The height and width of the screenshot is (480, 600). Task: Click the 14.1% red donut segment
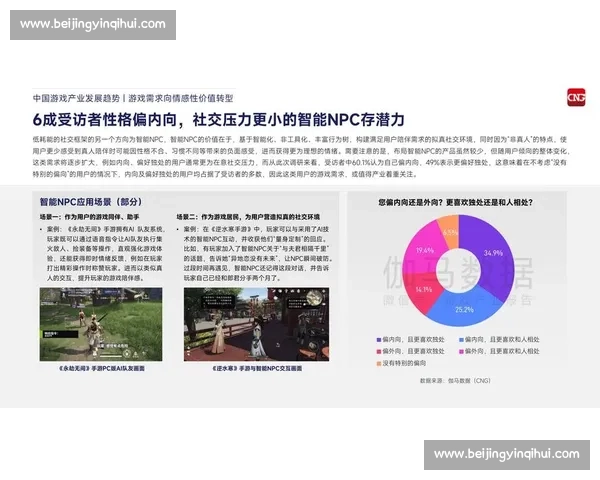pyautogui.click(x=423, y=289)
